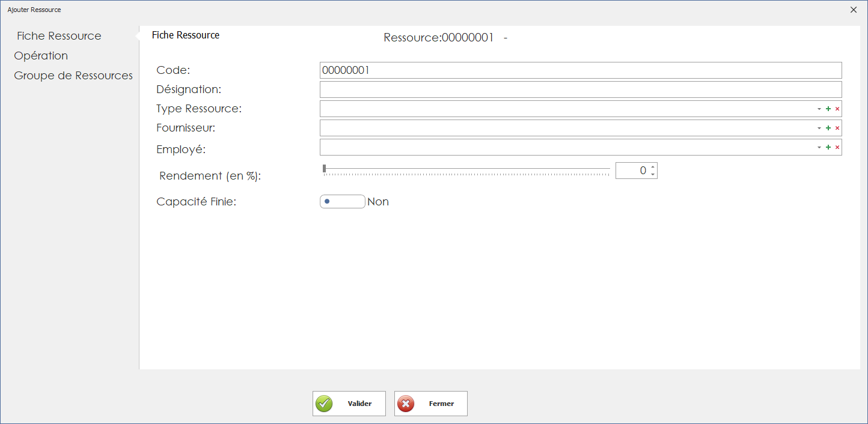
Task: Add new Fournisseur with green plus
Action: [828, 129]
